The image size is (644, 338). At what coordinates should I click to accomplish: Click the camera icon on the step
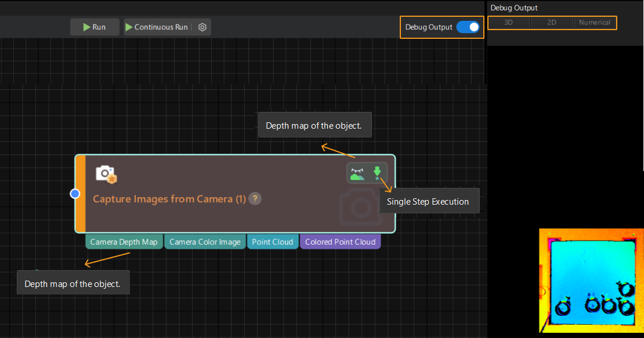point(106,173)
